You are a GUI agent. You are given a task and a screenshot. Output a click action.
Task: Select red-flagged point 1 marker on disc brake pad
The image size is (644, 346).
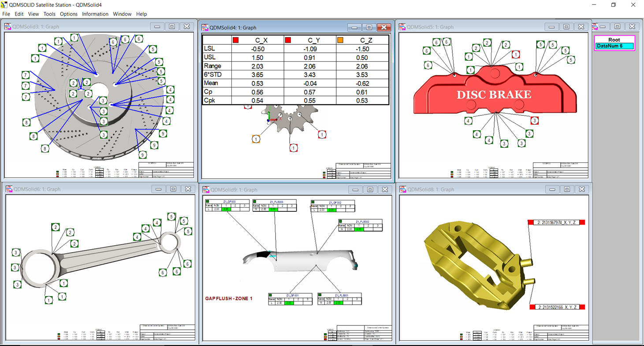coord(516,55)
